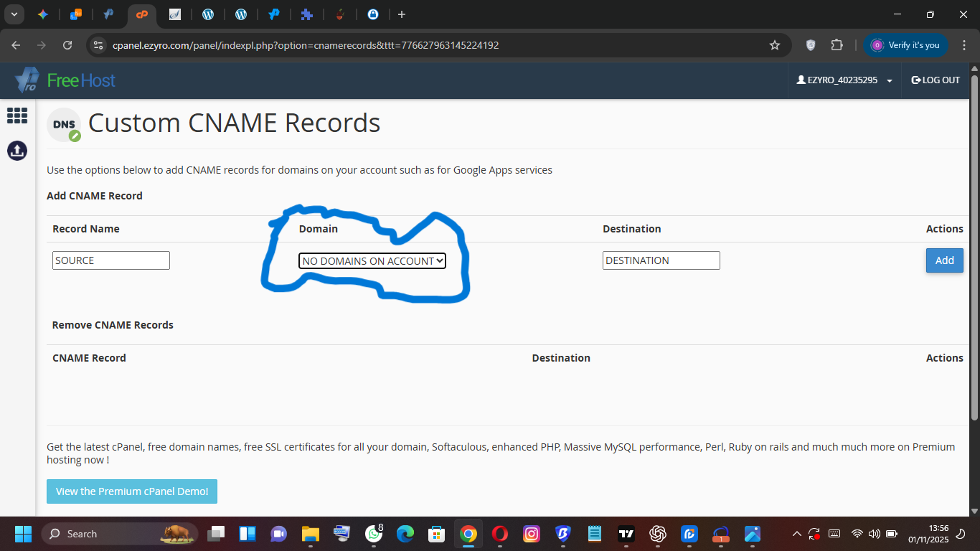Image resolution: width=980 pixels, height=551 pixels.
Task: Open WhatsApp from the taskbar
Action: pos(373,534)
